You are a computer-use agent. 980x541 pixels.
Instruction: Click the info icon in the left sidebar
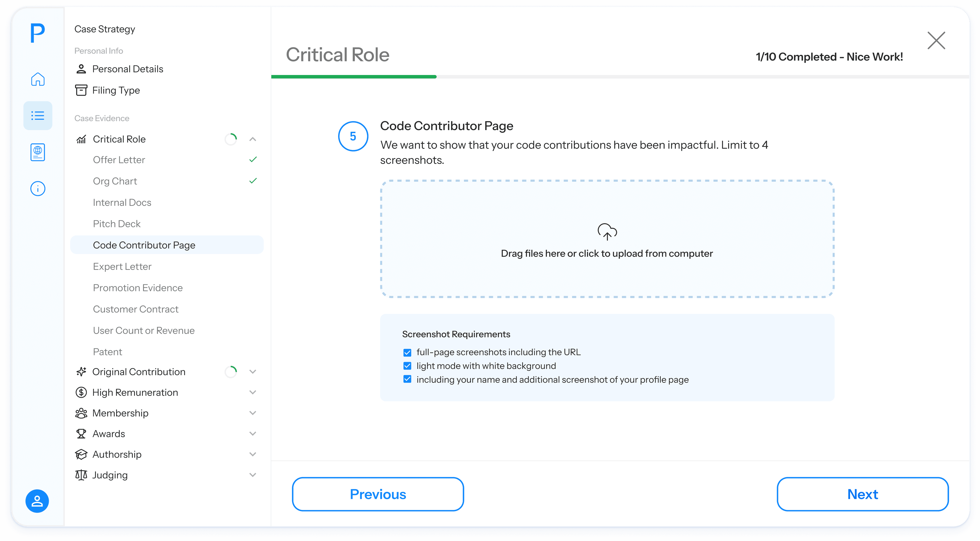pyautogui.click(x=38, y=188)
